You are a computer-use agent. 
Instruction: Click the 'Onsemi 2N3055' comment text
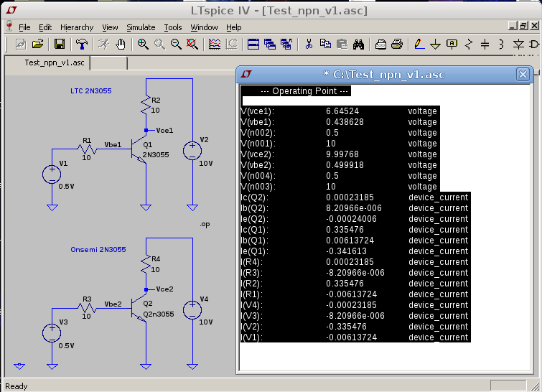pyautogui.click(x=98, y=250)
